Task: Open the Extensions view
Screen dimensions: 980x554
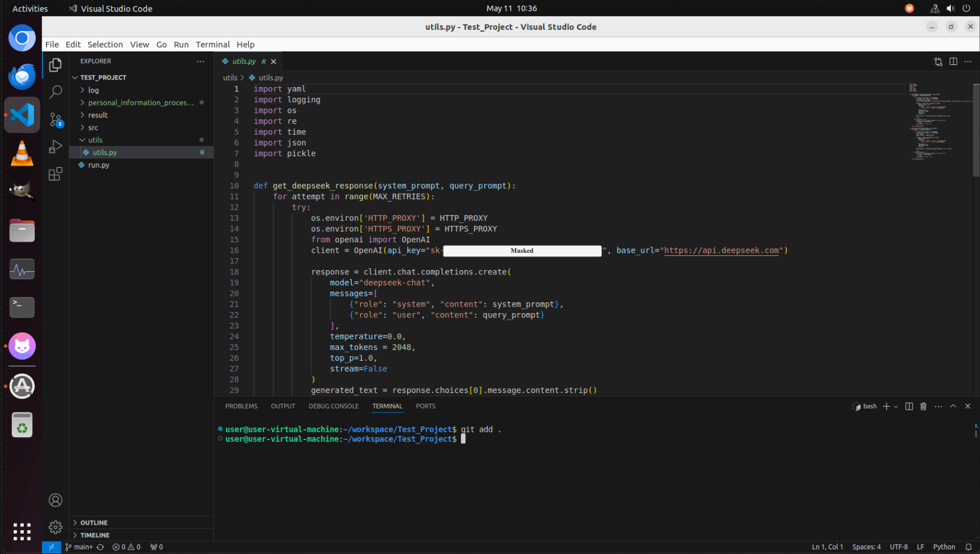Action: tap(55, 174)
